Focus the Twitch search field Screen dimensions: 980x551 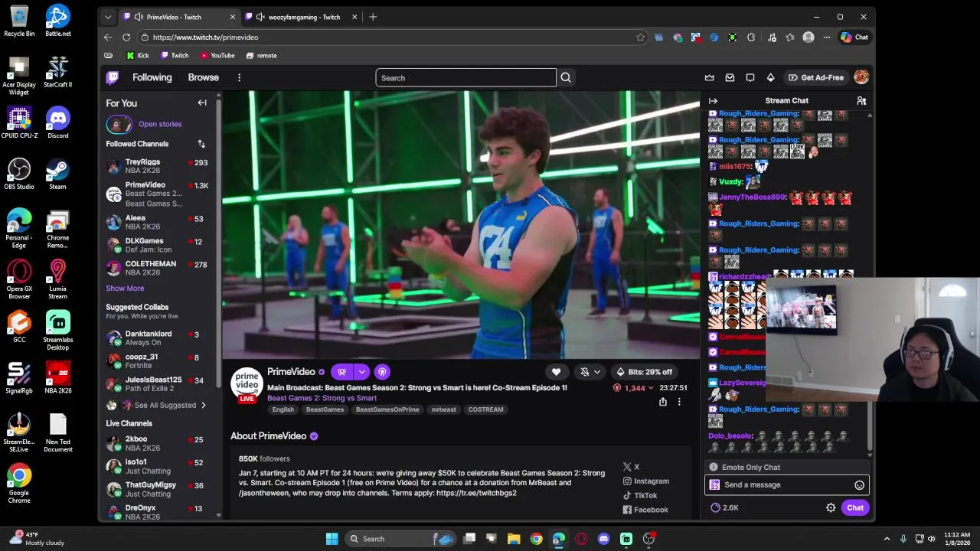coord(465,77)
